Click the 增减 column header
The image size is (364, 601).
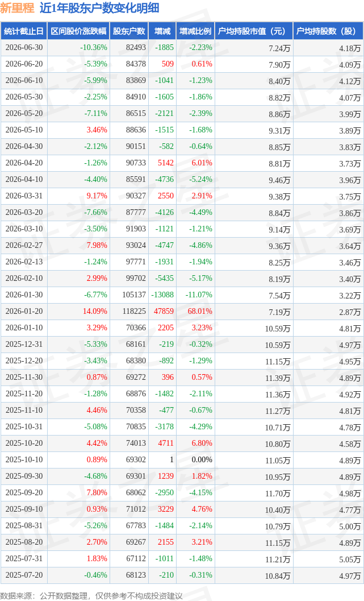click(162, 31)
